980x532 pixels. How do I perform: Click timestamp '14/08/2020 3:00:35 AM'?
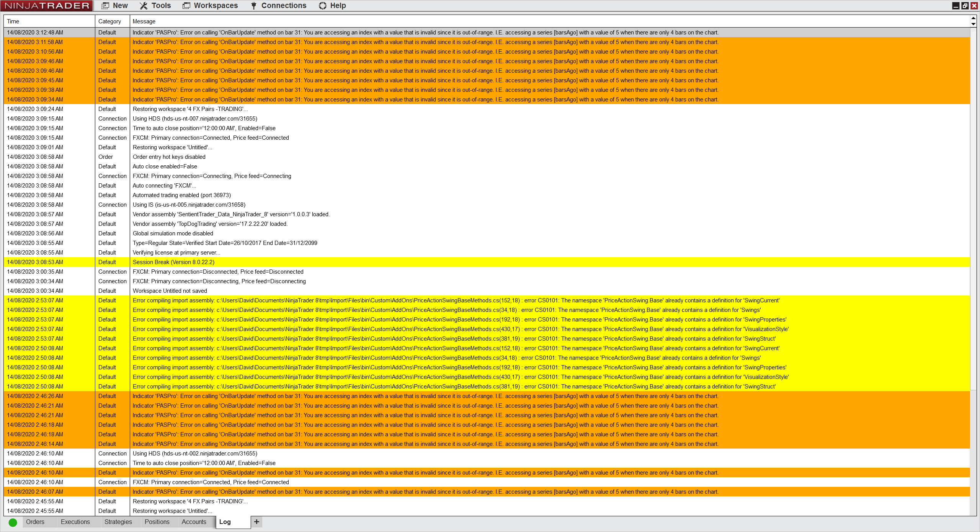click(35, 272)
